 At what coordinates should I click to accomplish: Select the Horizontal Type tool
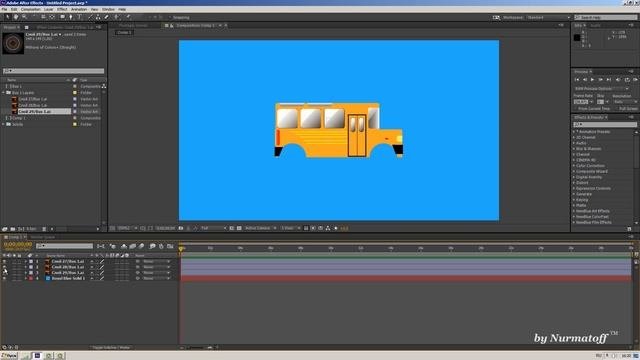[x=80, y=17]
